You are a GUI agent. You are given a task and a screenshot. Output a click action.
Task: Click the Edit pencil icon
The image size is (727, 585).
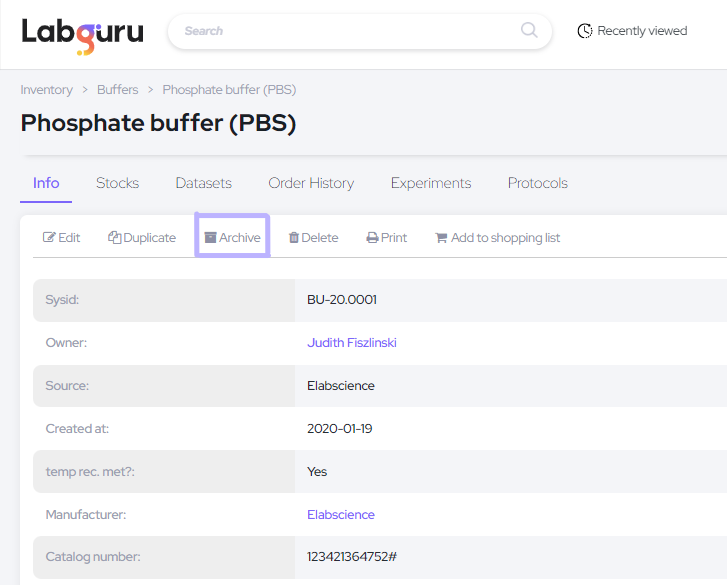[x=49, y=238]
